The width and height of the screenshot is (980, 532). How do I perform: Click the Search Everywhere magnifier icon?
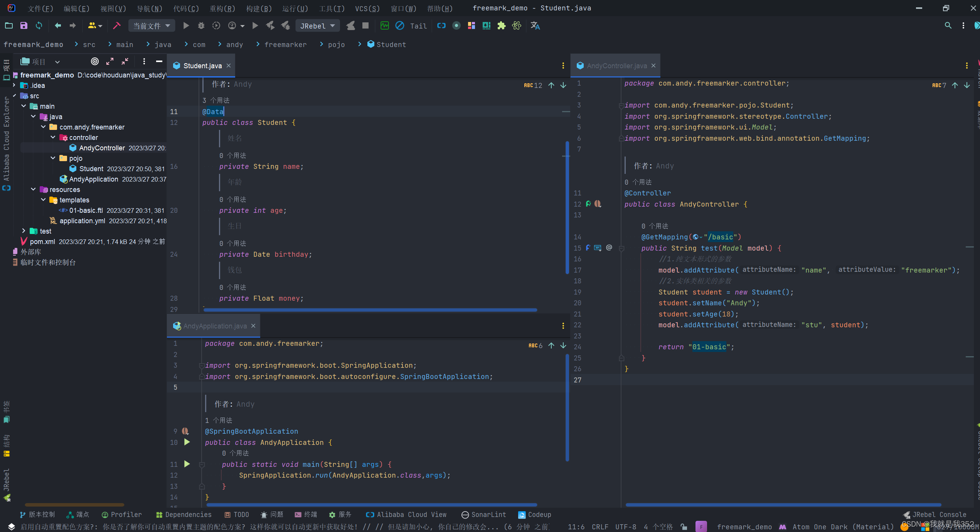[x=948, y=25]
